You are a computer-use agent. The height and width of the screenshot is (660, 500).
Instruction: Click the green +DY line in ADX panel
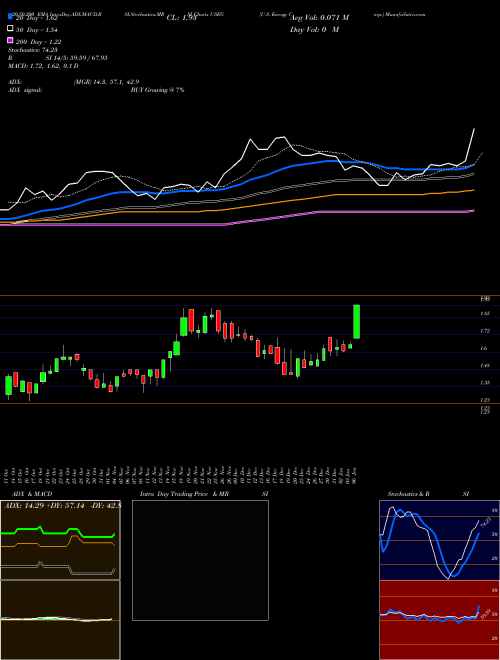pyautogui.click(x=55, y=533)
